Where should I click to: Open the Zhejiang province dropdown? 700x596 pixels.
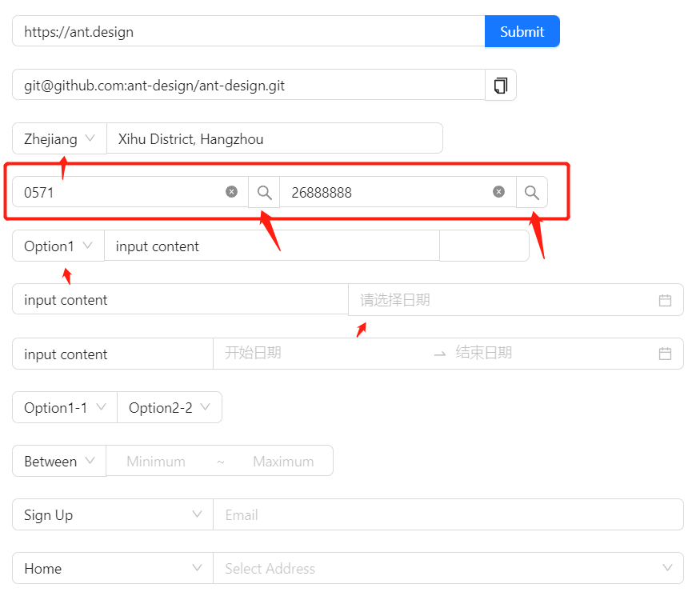click(x=59, y=139)
